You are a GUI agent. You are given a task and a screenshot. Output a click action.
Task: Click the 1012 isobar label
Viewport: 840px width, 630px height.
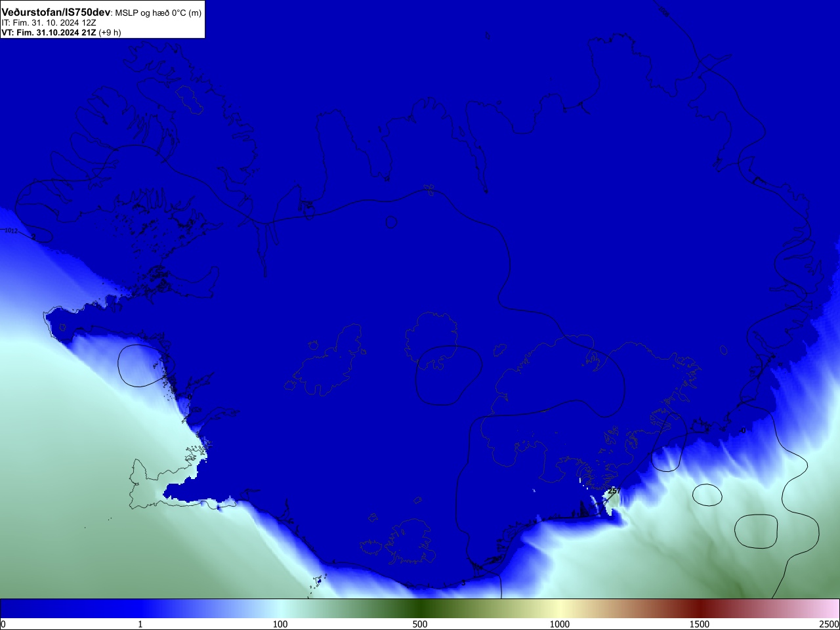[x=11, y=231]
